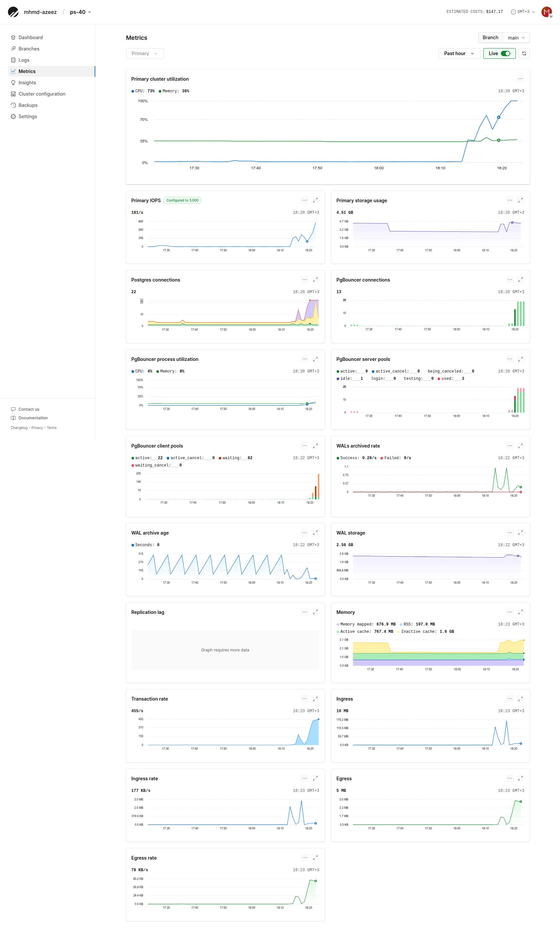This screenshot has height=929, width=560.
Task: Select the Branches sidebar icon
Action: (x=14, y=48)
